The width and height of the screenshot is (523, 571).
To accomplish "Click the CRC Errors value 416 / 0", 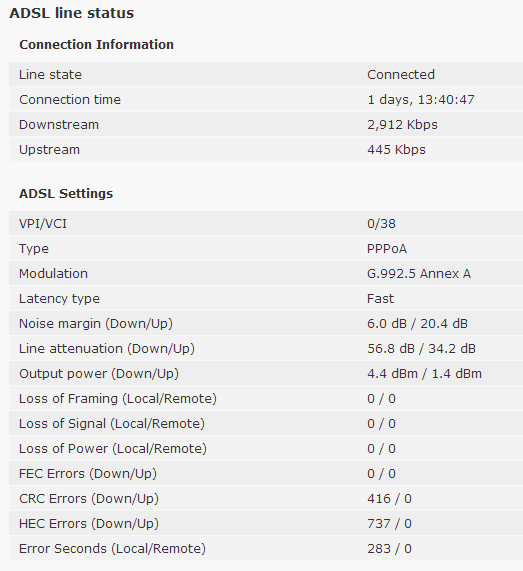I will 389,499.
